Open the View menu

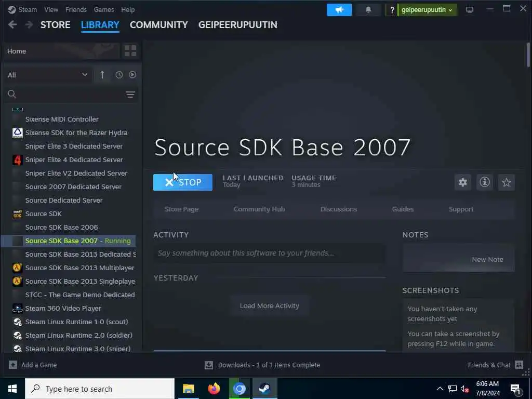tap(51, 9)
